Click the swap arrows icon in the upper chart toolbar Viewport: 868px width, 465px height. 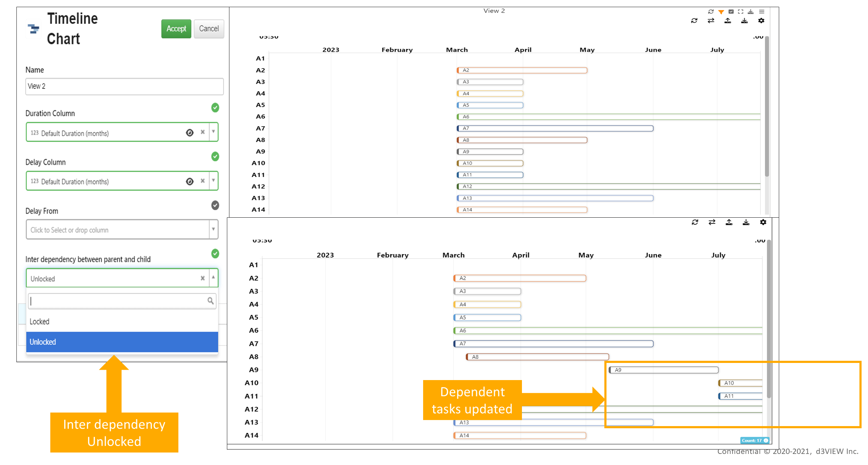click(711, 21)
